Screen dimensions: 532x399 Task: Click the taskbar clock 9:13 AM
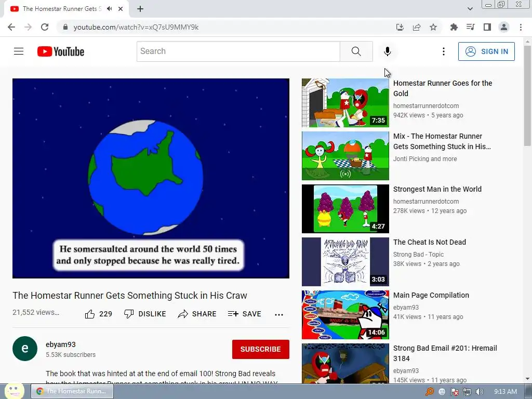[x=505, y=392]
